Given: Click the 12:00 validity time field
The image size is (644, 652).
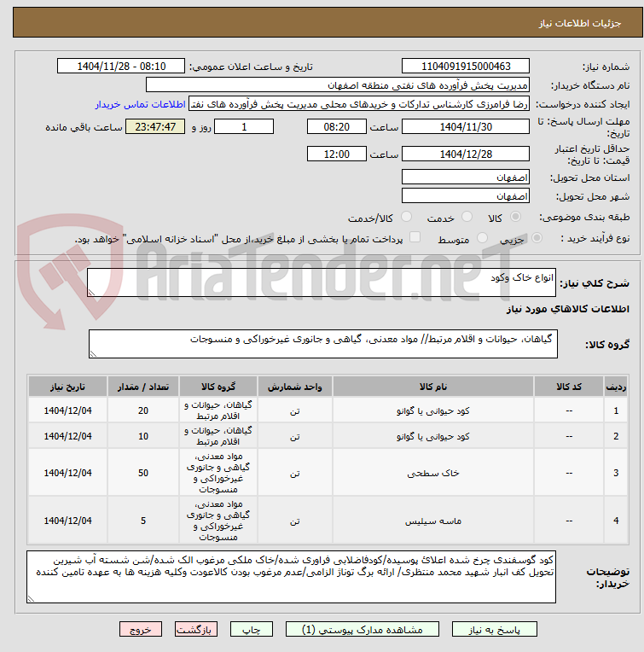Looking at the screenshot, I should [337, 154].
